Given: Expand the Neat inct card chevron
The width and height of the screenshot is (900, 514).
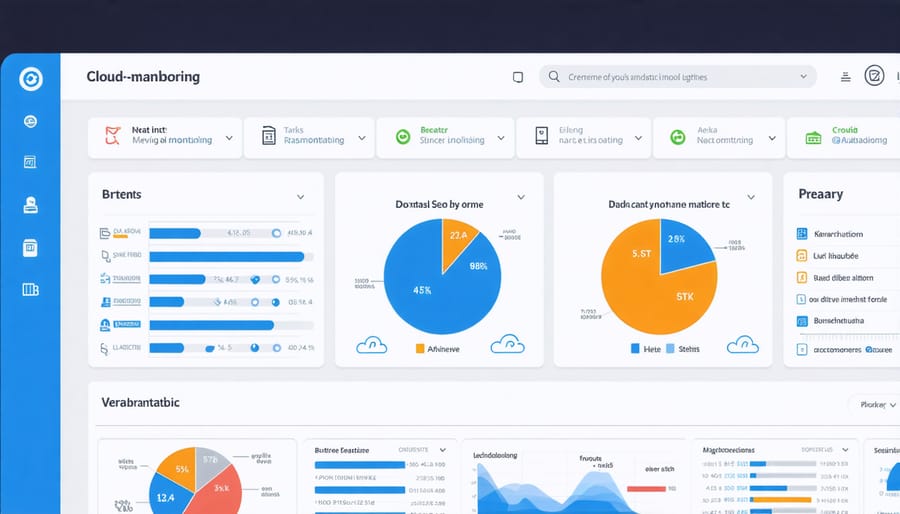Looking at the screenshot, I should point(229,138).
